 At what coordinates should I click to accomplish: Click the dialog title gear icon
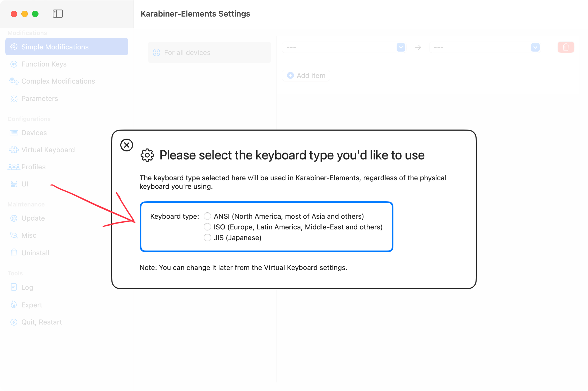click(147, 155)
